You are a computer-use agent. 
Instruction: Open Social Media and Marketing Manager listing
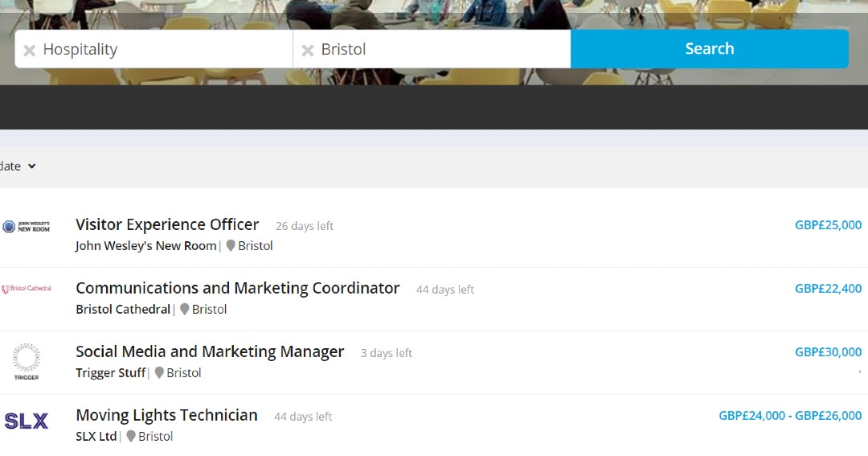pos(210,351)
